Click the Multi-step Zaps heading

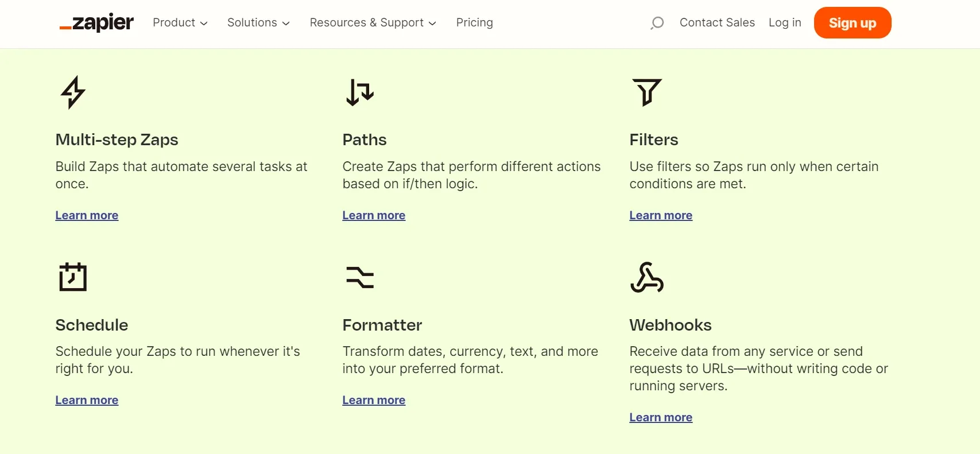(117, 140)
